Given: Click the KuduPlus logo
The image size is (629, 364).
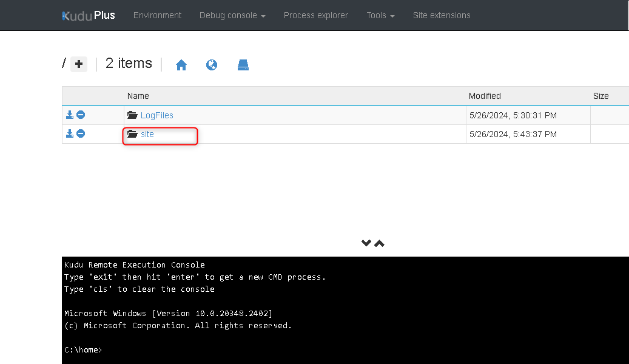Looking at the screenshot, I should [x=88, y=15].
